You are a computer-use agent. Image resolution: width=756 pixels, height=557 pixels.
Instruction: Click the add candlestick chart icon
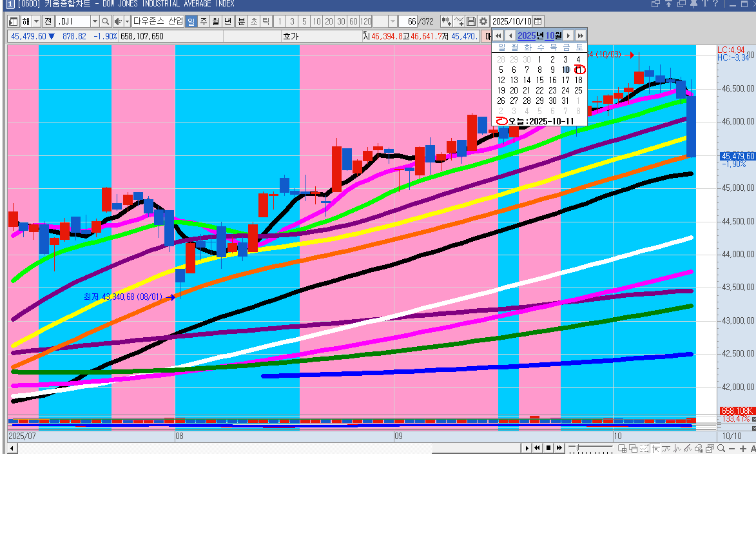pyautogui.click(x=447, y=22)
